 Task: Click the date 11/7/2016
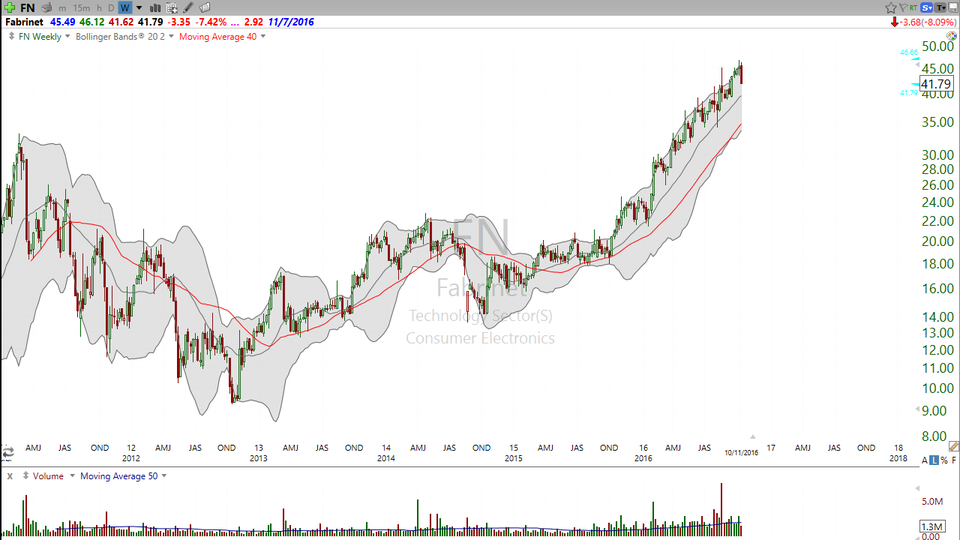291,22
